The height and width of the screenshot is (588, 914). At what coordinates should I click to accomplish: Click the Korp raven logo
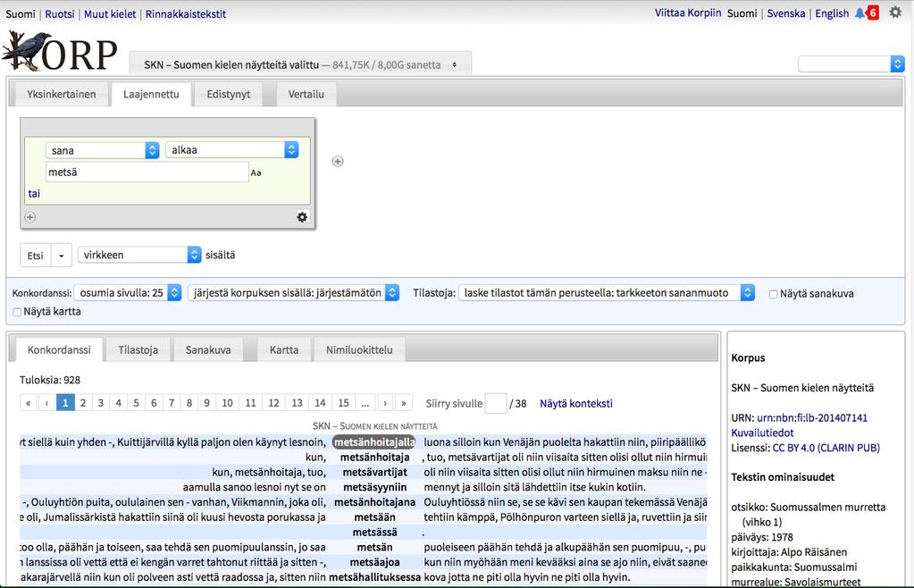(x=60, y=51)
